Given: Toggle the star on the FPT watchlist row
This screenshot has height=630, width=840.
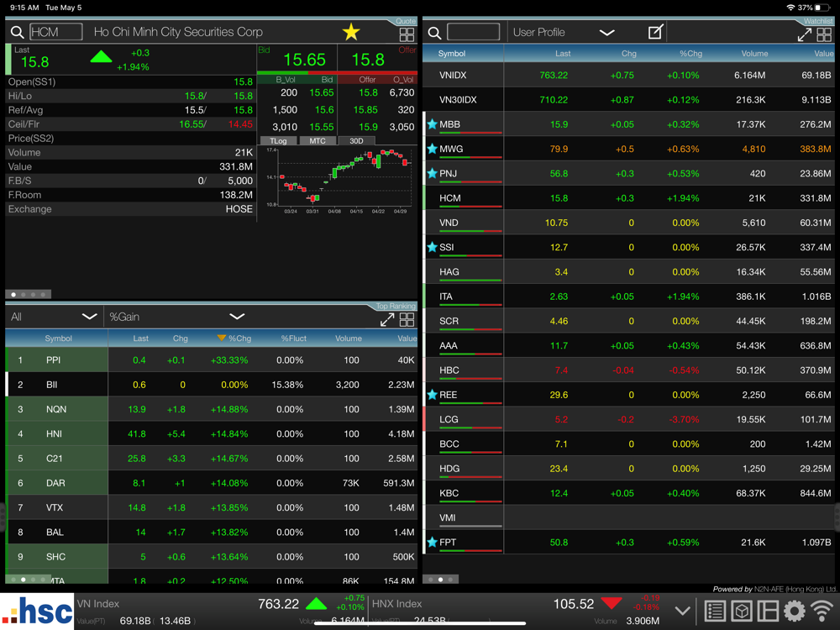Looking at the screenshot, I should (433, 542).
